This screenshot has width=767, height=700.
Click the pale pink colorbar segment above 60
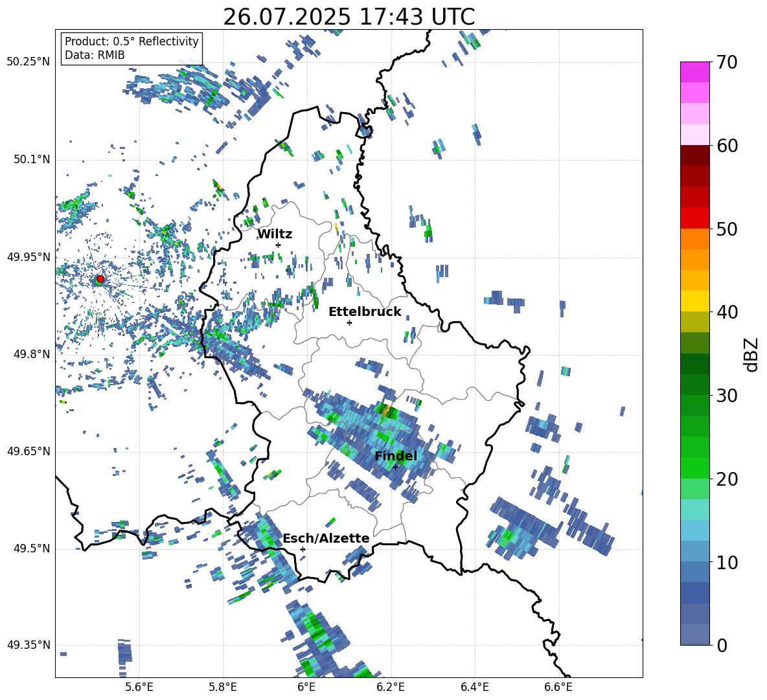click(695, 135)
